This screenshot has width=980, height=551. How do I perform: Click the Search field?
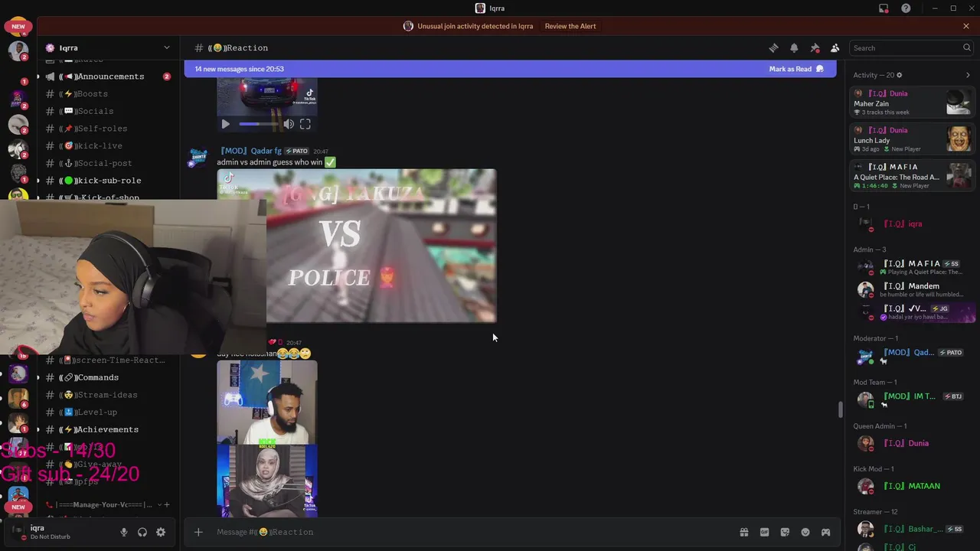912,47
